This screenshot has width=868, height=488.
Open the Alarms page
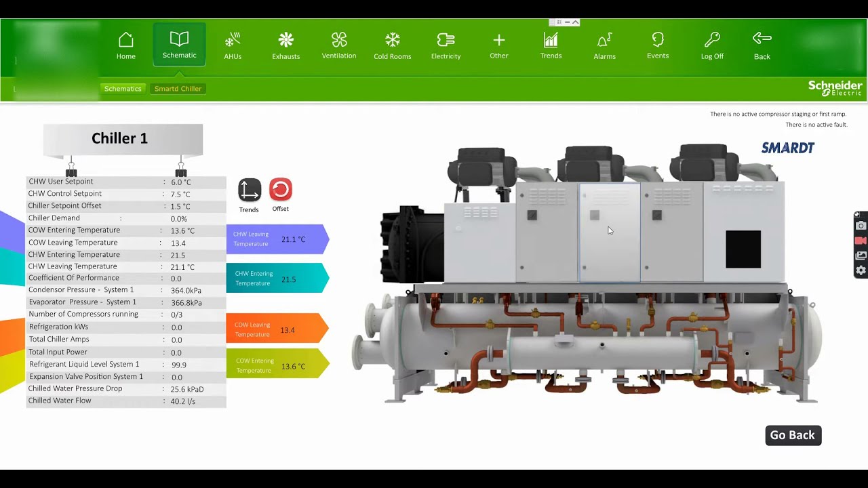coord(604,46)
